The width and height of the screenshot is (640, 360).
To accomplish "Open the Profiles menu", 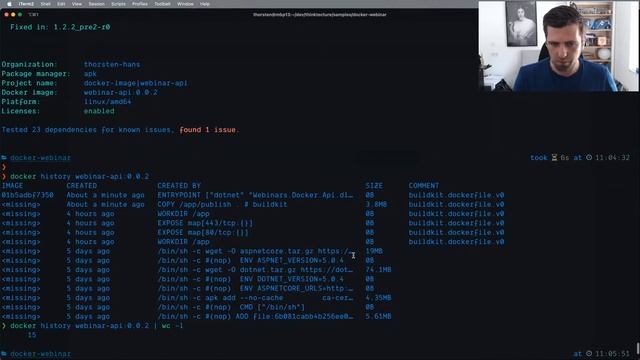I will pyautogui.click(x=140, y=4).
